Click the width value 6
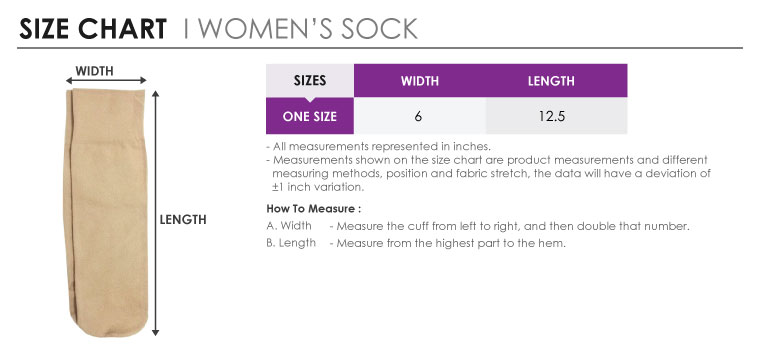Screen dimensions: 761x361 click(x=418, y=116)
